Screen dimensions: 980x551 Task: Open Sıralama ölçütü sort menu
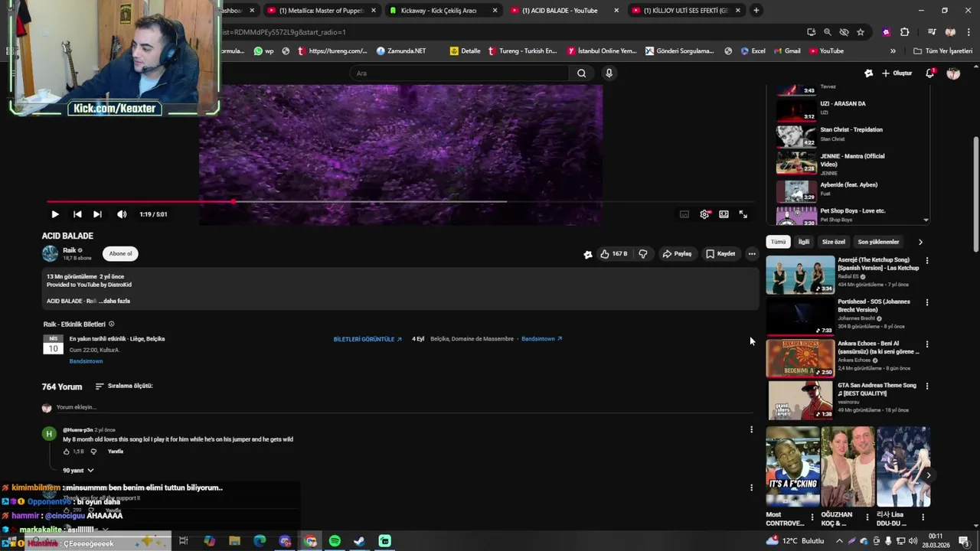point(124,386)
